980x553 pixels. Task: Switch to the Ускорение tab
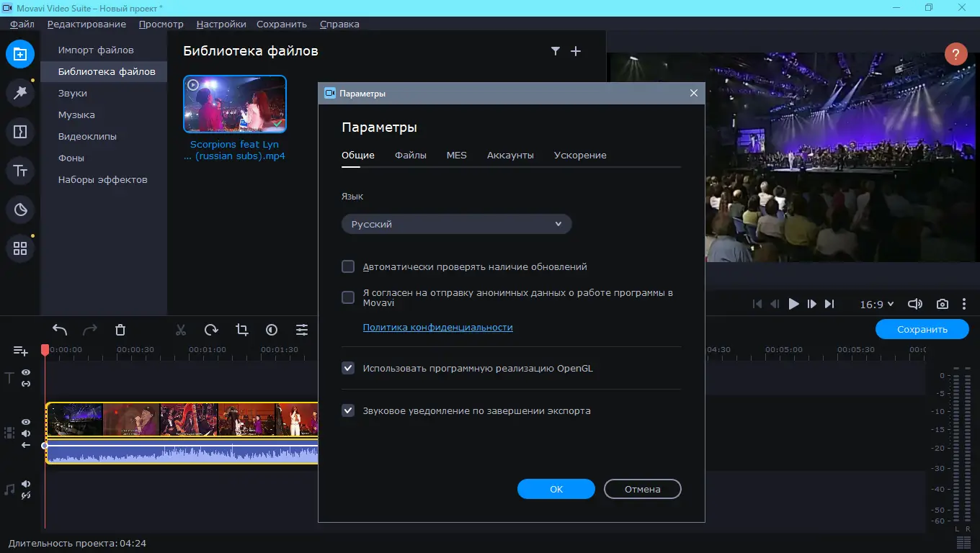580,155
